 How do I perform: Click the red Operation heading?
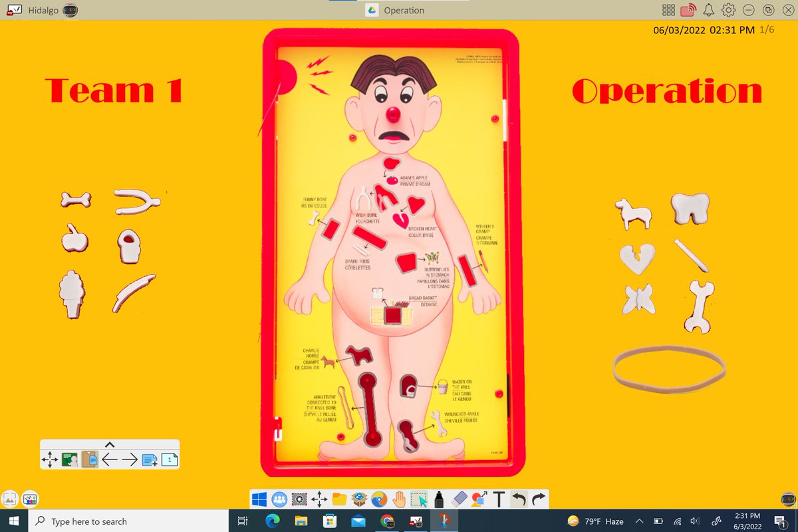[667, 92]
